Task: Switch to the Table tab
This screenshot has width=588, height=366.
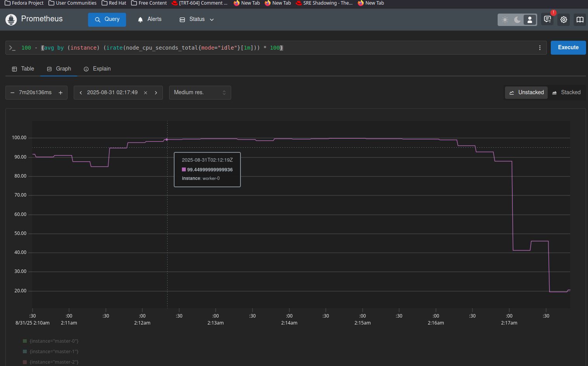Action: coord(23,69)
